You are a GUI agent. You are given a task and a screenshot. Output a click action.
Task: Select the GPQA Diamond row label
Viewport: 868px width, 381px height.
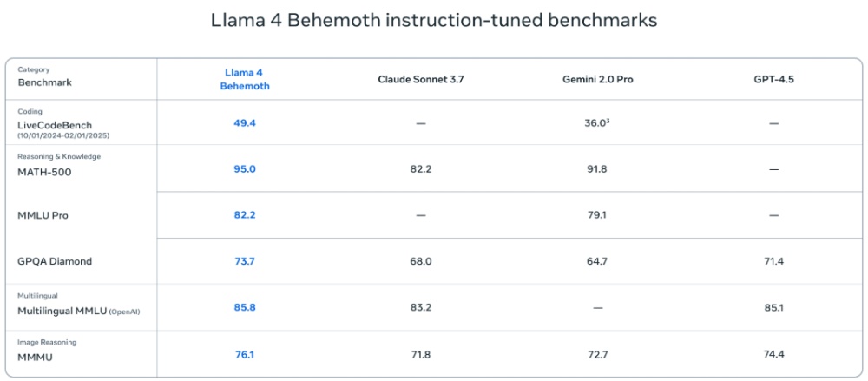pos(55,261)
